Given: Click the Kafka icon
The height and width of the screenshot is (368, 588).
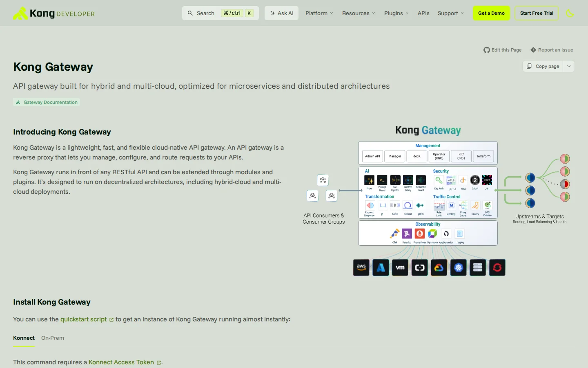Looking at the screenshot, I should (395, 206).
